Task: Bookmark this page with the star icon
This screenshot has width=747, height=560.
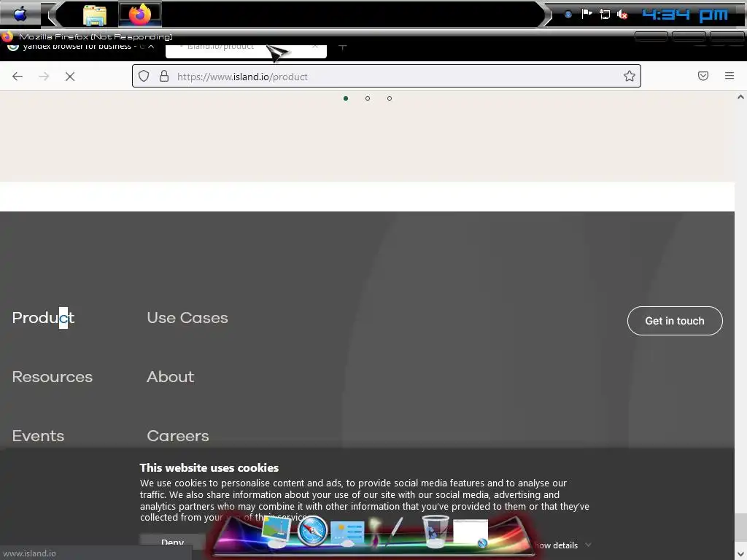Action: [630, 76]
